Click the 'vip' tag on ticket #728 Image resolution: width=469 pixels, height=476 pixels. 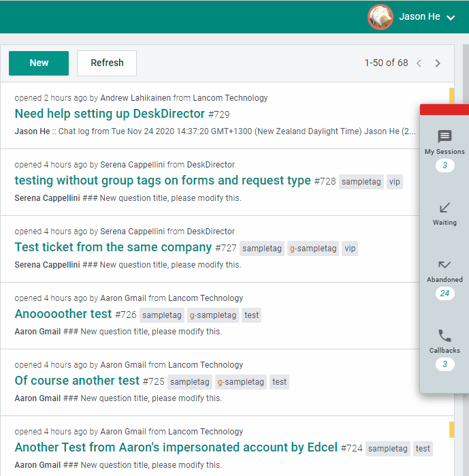[x=395, y=182]
